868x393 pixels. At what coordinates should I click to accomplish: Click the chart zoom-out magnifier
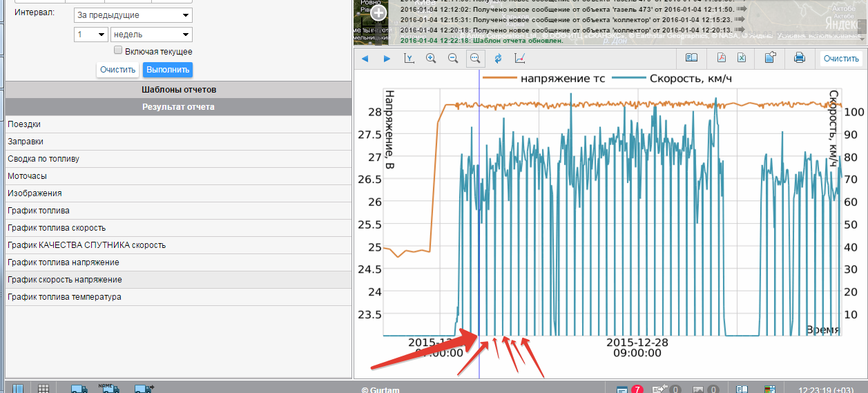(x=453, y=59)
